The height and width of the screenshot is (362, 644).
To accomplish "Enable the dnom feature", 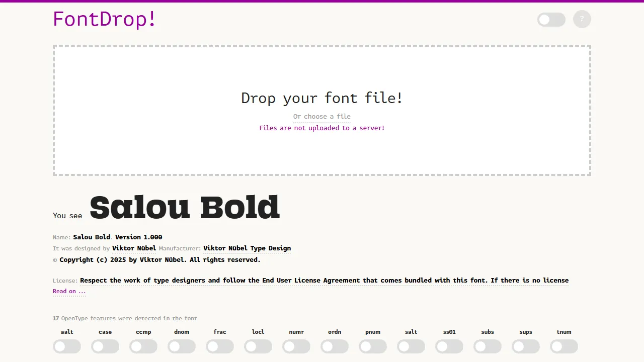I will pos(182,346).
